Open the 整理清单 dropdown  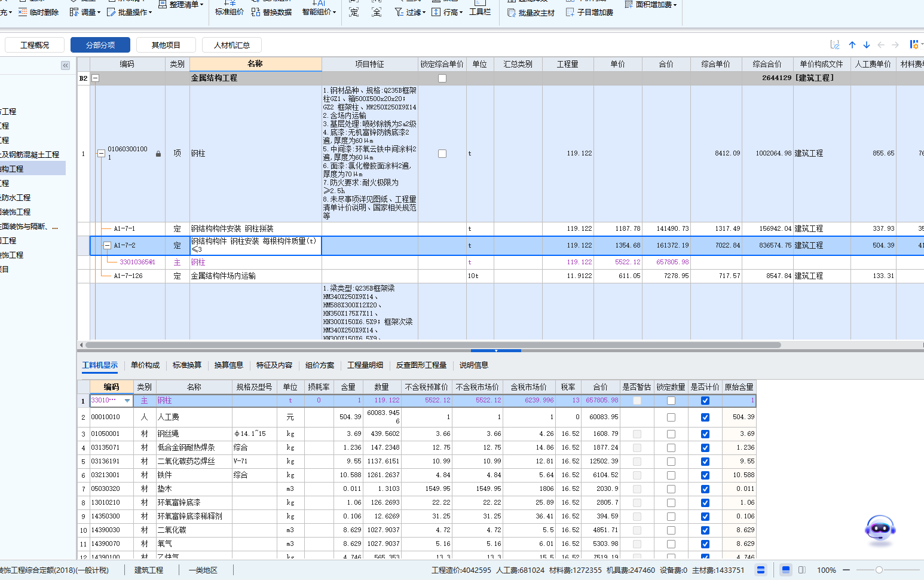click(182, 4)
